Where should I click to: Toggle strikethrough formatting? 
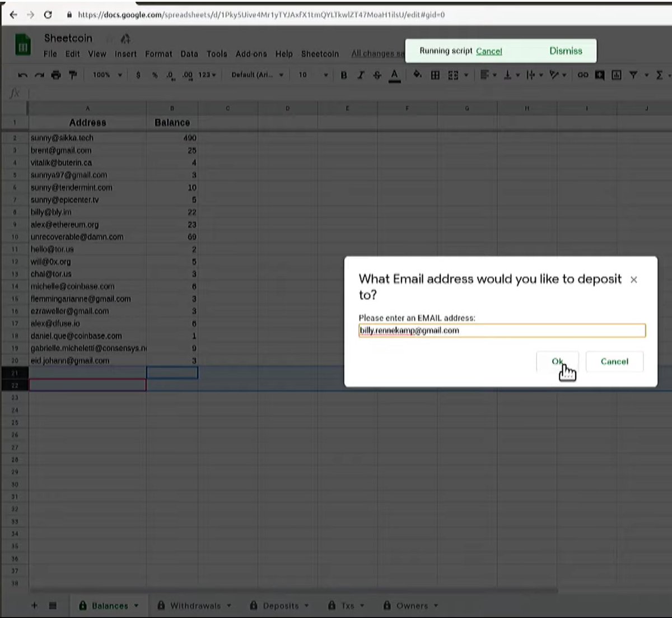[x=377, y=75]
